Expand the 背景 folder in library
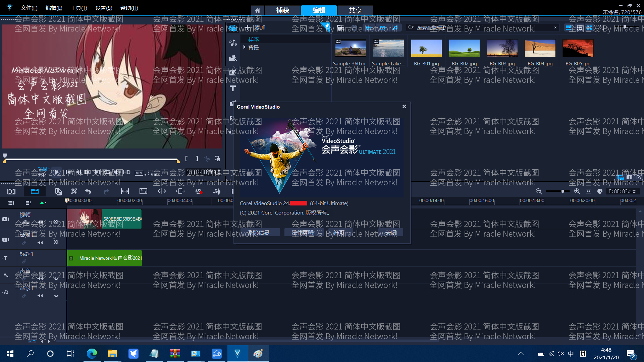 (245, 48)
